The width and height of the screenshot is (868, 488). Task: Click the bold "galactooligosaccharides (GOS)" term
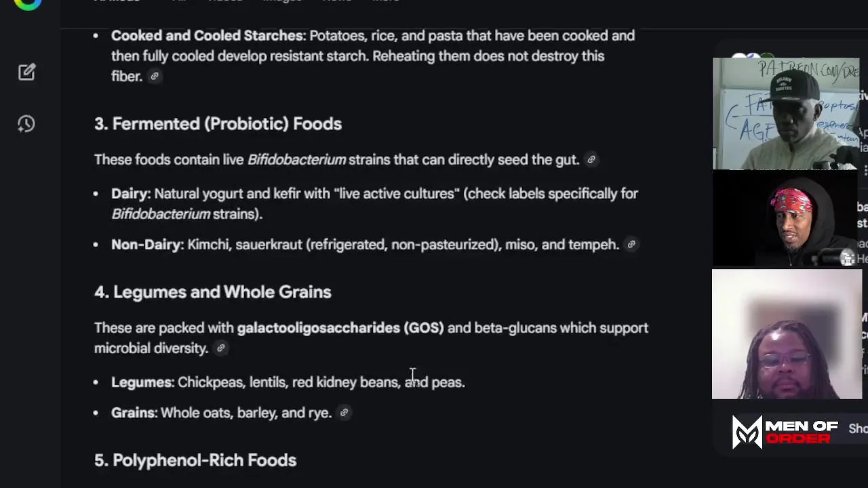(340, 328)
